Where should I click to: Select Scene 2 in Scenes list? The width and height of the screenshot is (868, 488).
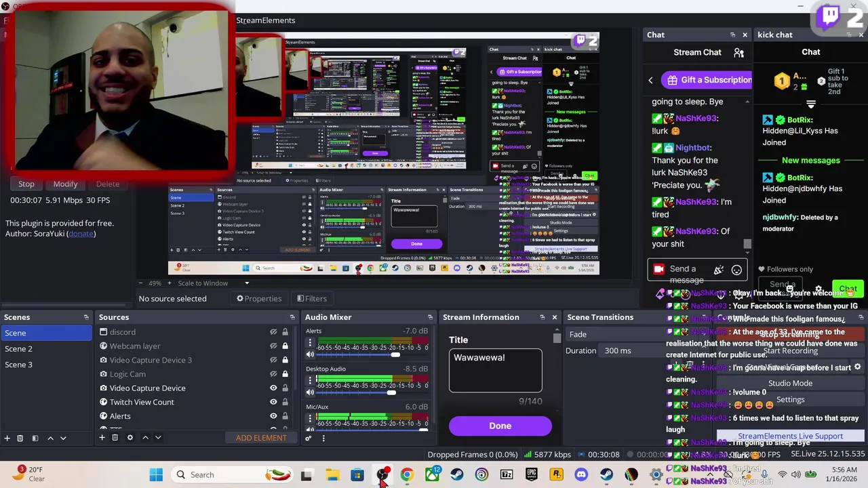46,348
